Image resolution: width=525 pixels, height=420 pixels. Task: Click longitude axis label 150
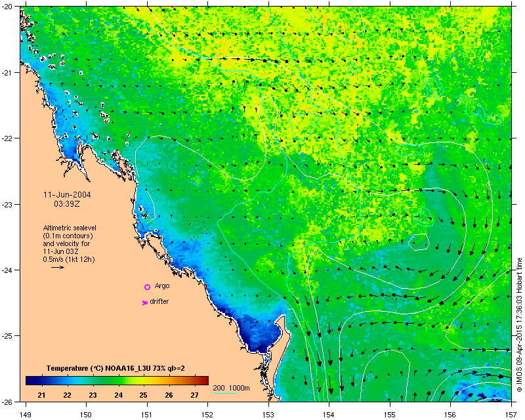pos(86,415)
